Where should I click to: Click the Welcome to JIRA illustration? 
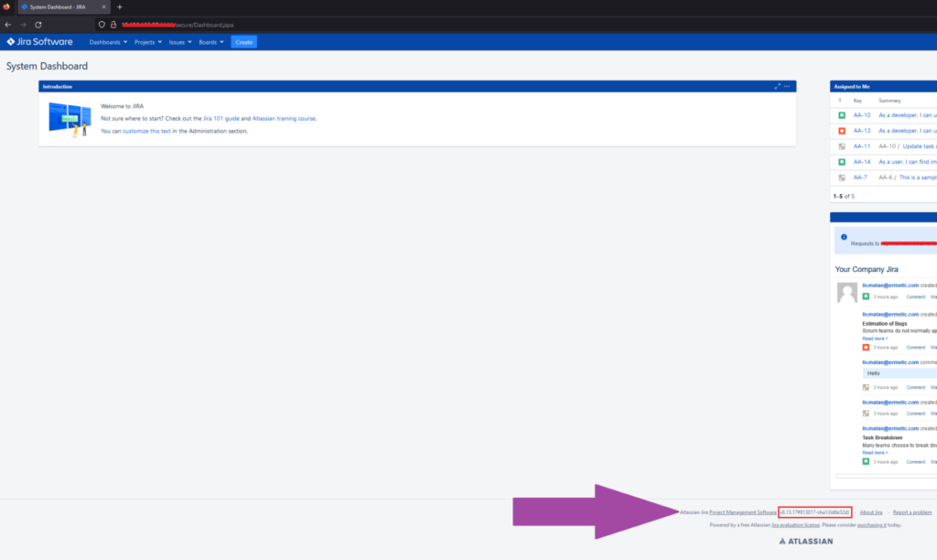[70, 120]
